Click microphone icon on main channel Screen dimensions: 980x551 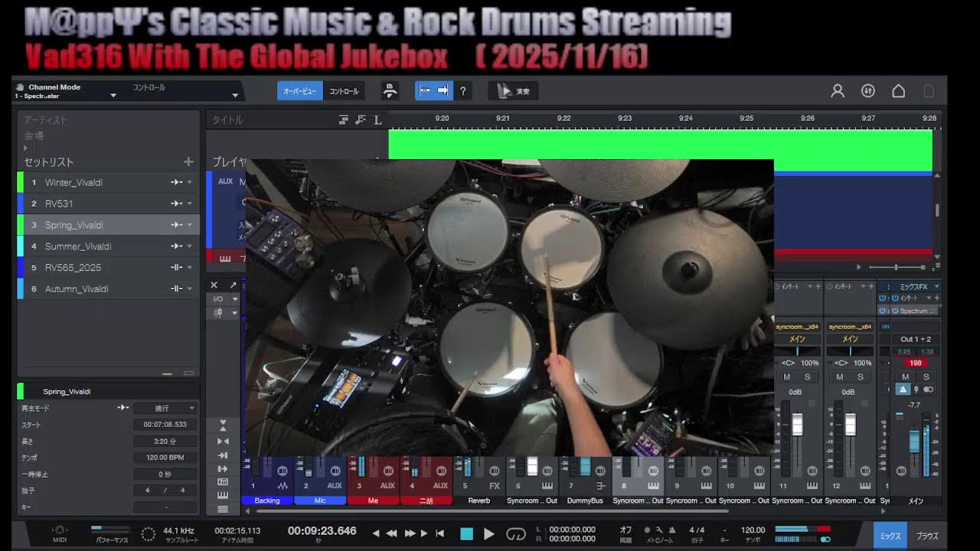(916, 390)
